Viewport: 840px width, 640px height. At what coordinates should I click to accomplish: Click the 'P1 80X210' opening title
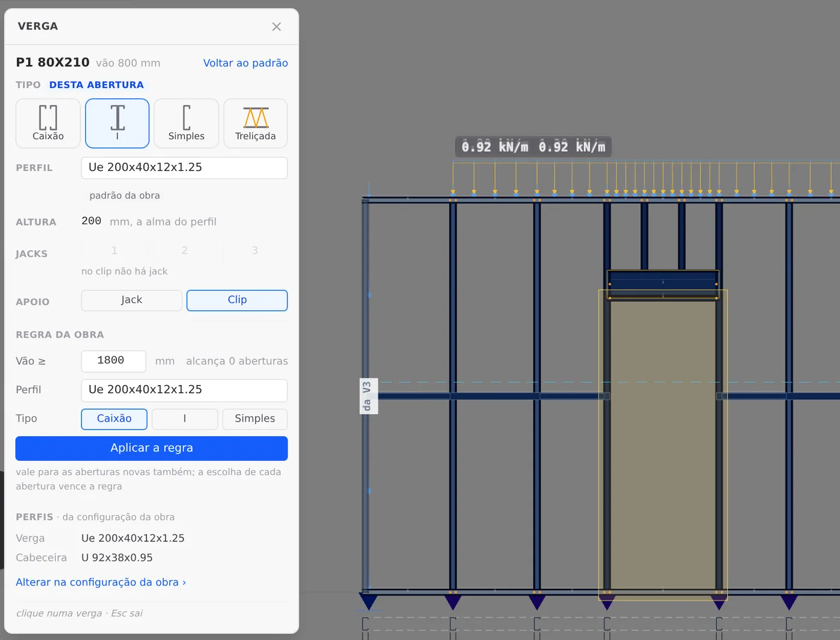(x=53, y=62)
